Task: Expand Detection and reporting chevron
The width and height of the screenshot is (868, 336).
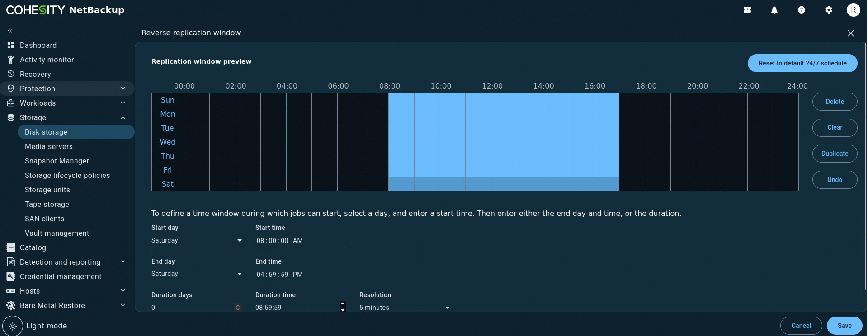Action: [x=123, y=262]
